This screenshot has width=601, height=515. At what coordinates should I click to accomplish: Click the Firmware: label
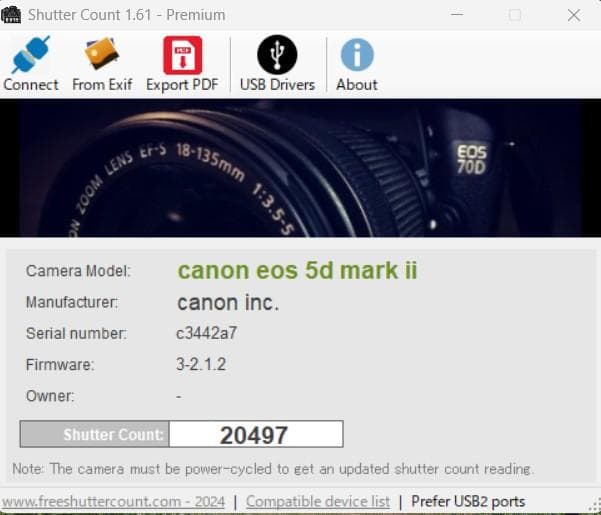pyautogui.click(x=60, y=364)
